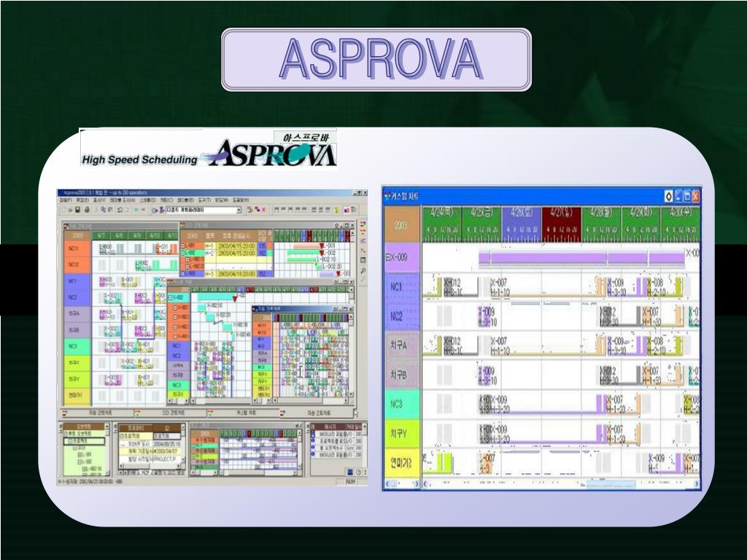The width and height of the screenshot is (747, 560).
Task: Select the NC3 row label in 커스텀 차트
Action: (402, 404)
